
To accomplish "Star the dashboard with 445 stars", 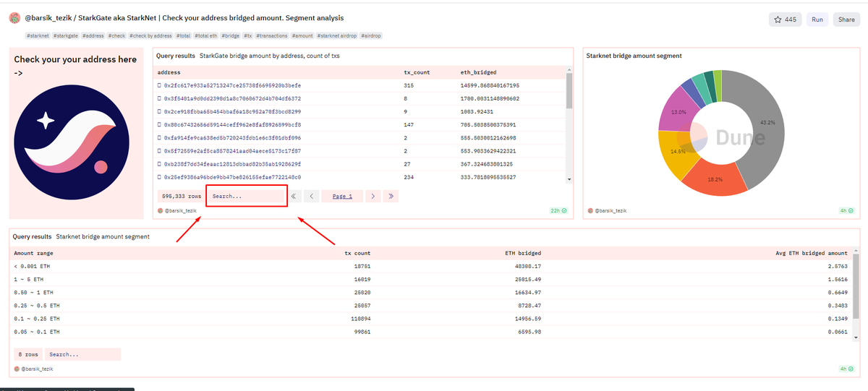I will point(785,20).
